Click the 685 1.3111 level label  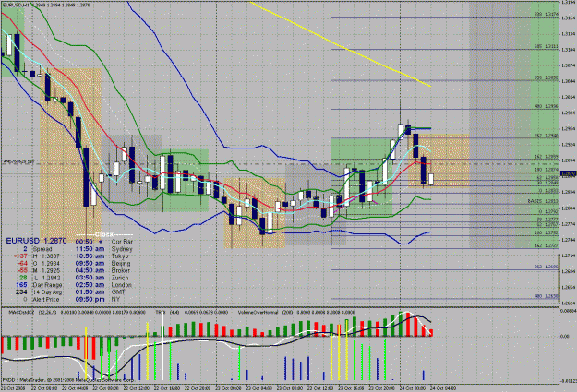[x=547, y=47]
